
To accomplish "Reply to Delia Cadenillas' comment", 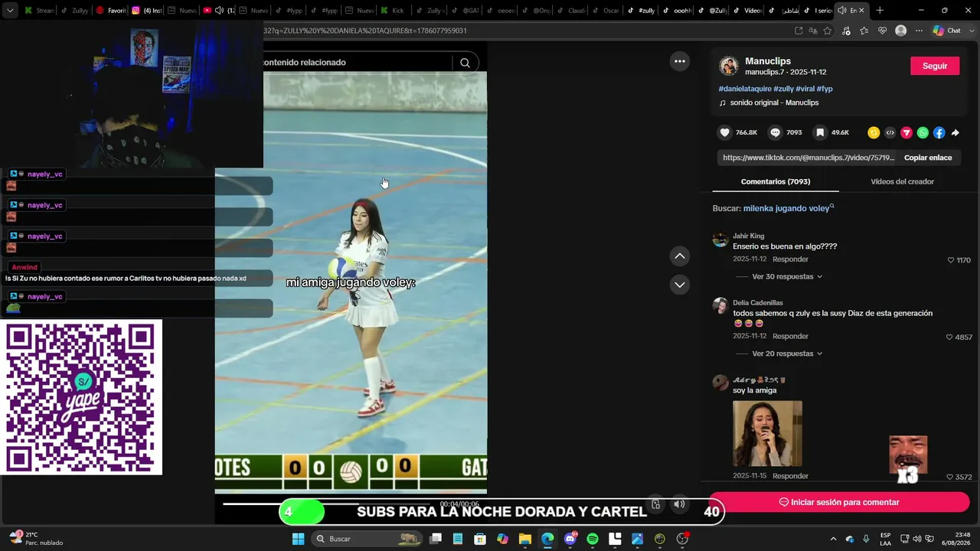I will pyautogui.click(x=790, y=336).
